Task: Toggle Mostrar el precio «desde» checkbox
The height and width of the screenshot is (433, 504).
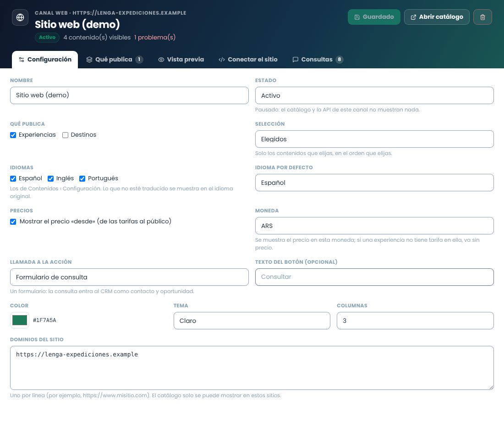Action: pos(13,222)
